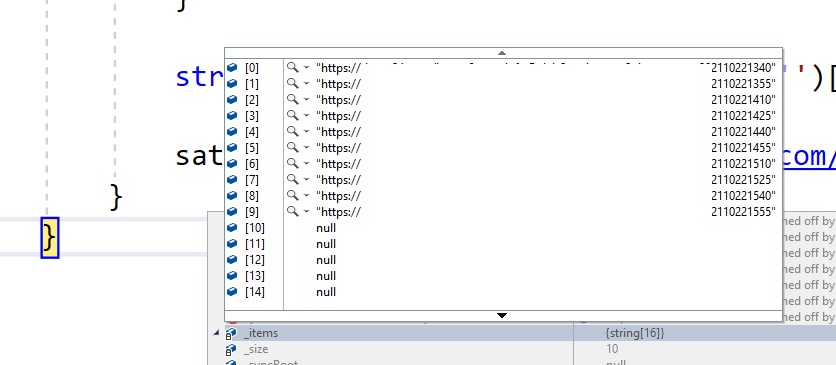Screen dimensions: 836x365
Task: Click the blue cube icon of element [0]
Action: [231, 68]
